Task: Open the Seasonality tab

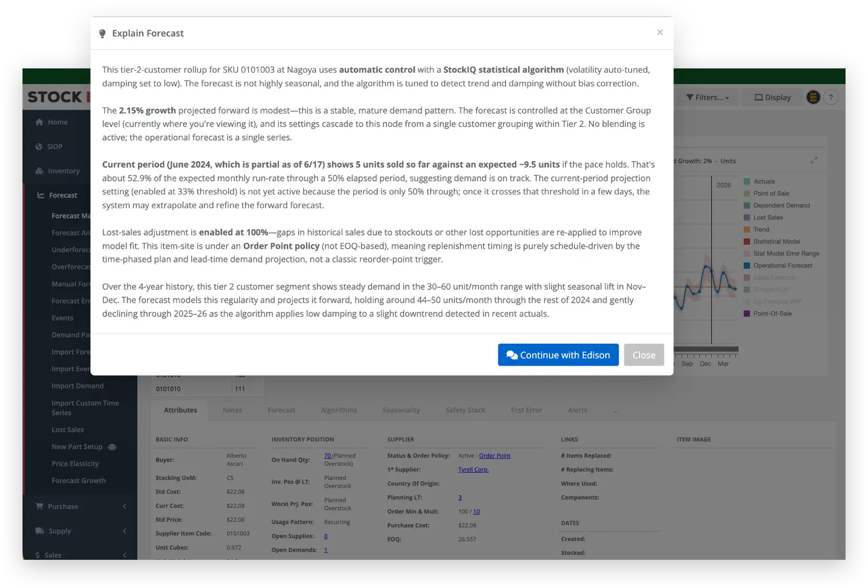Action: (401, 410)
